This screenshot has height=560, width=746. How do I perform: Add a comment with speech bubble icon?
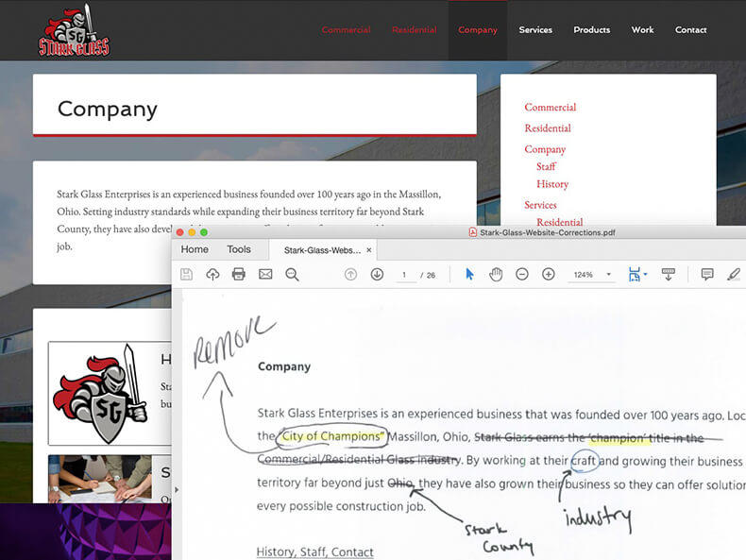click(x=707, y=274)
